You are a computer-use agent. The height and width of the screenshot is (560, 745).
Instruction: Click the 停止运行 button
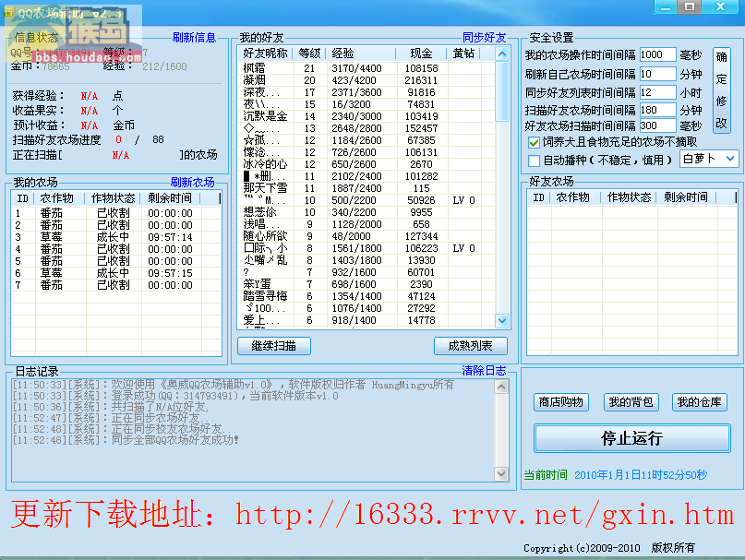(x=632, y=438)
